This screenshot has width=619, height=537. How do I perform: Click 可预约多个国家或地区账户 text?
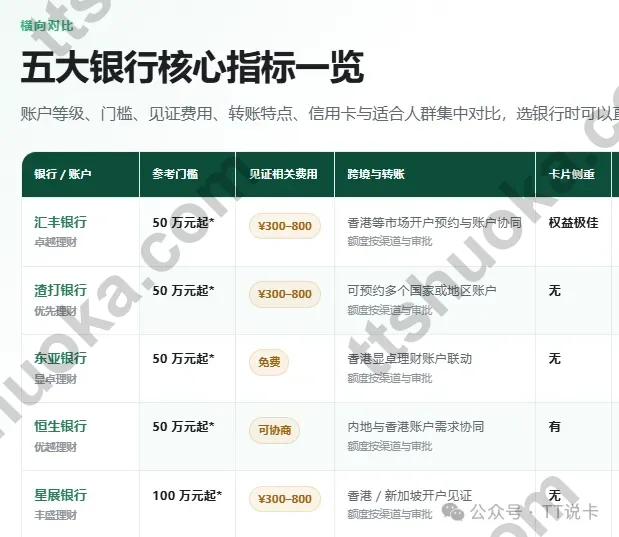pyautogui.click(x=422, y=291)
